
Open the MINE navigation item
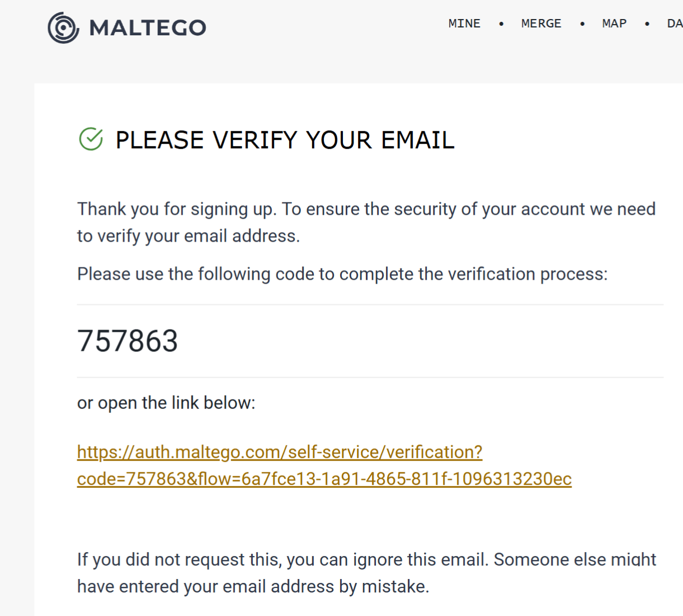pos(464,23)
